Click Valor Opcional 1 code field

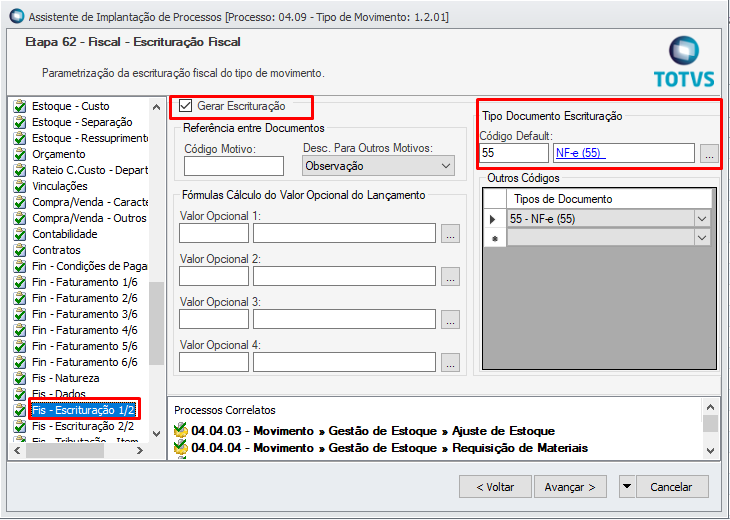[x=214, y=233]
